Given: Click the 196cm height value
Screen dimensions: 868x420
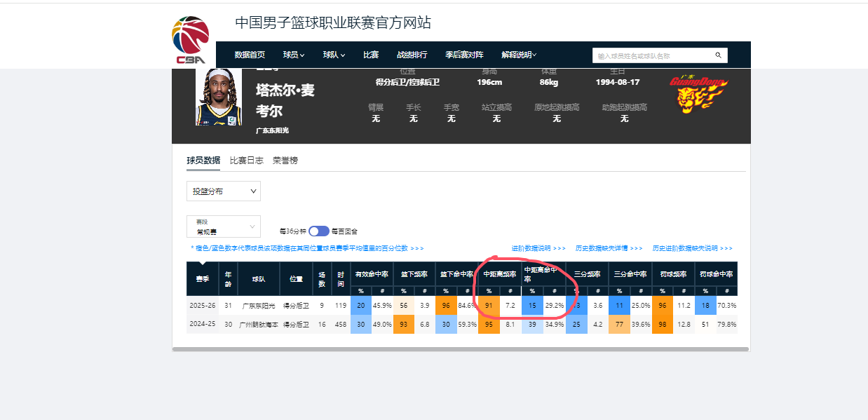Looking at the screenshot, I should click(x=489, y=82).
